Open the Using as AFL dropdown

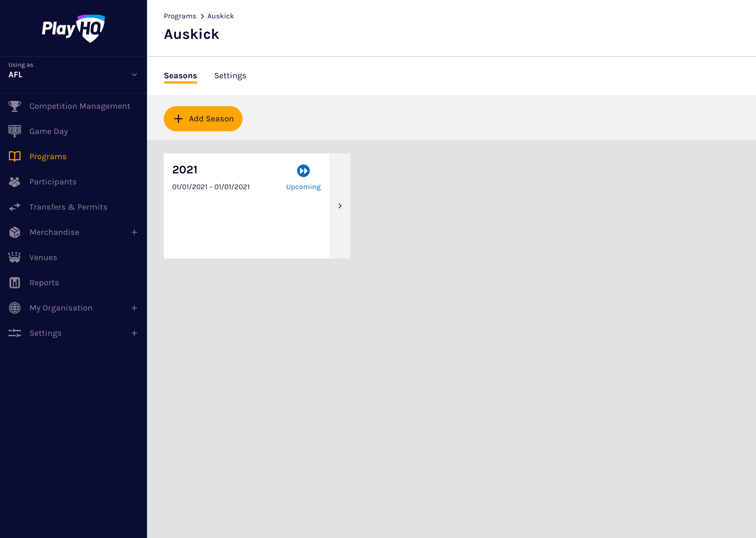point(134,75)
